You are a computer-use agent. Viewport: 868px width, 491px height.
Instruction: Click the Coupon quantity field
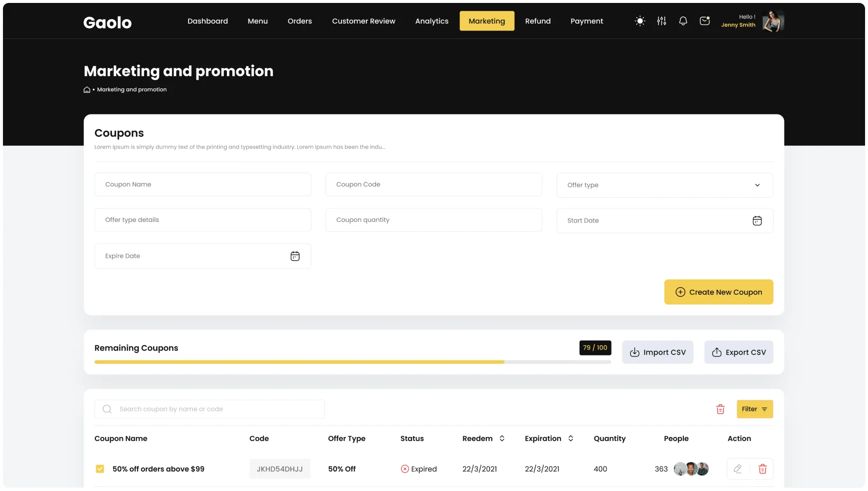coord(434,220)
